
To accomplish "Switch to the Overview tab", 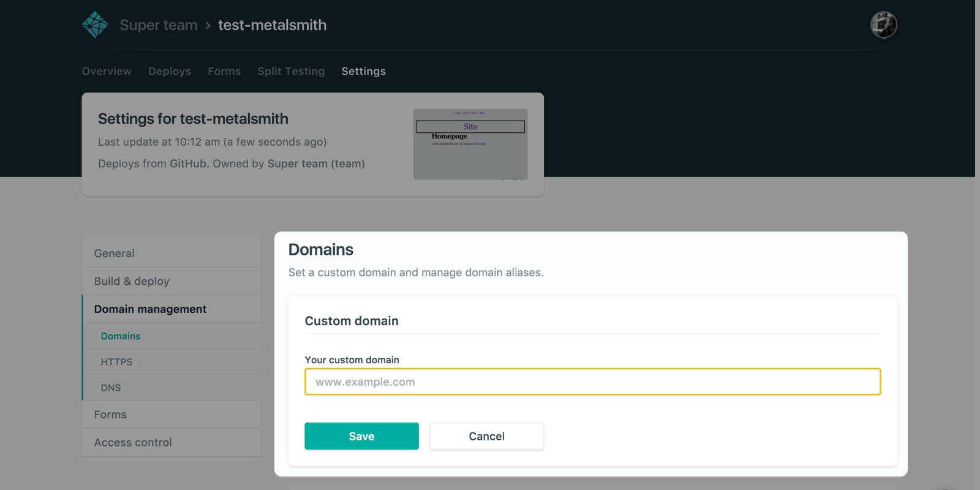I will [107, 71].
